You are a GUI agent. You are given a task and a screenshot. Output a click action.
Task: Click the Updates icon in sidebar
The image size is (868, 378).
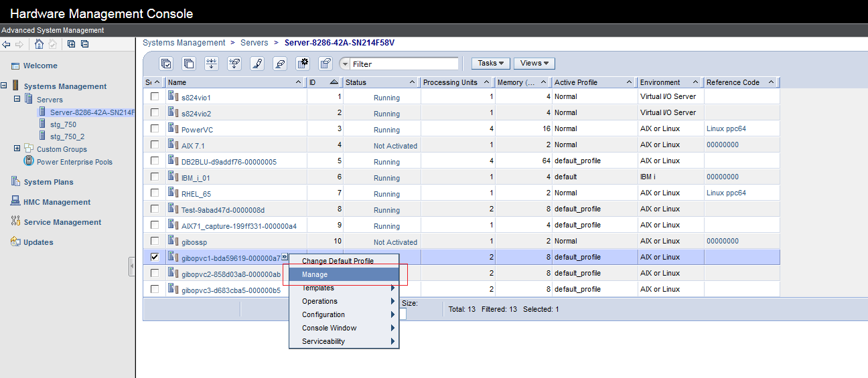(x=16, y=242)
